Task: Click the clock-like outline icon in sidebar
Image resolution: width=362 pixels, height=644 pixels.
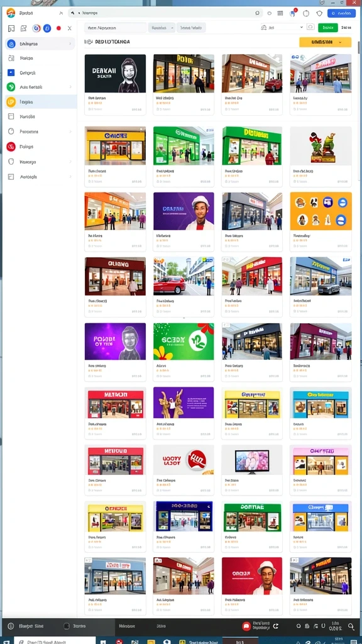Action: [11, 131]
